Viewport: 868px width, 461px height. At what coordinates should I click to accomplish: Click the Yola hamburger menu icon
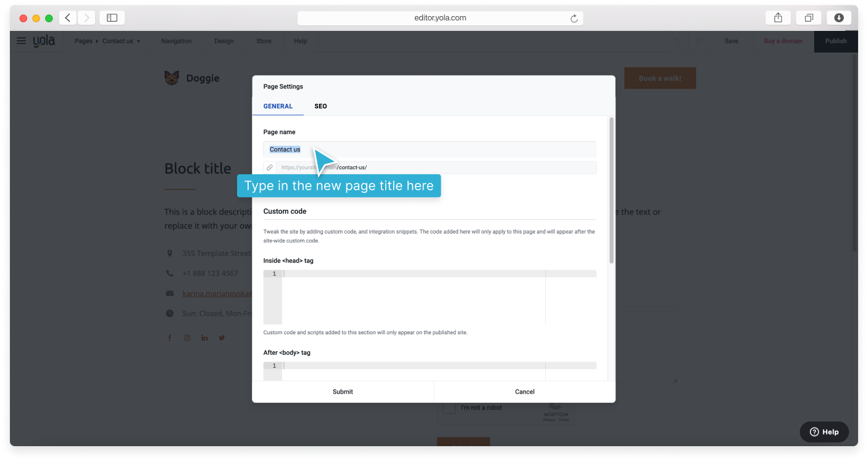(21, 41)
